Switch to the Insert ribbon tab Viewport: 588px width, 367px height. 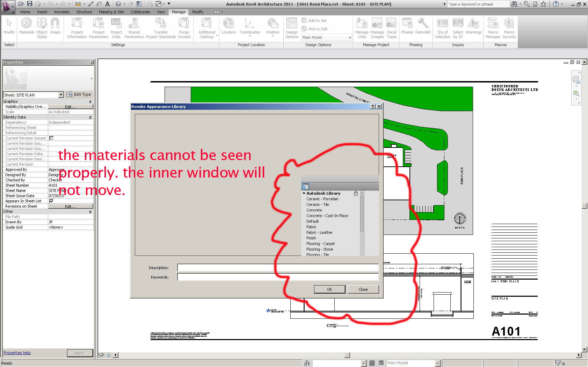[42, 12]
